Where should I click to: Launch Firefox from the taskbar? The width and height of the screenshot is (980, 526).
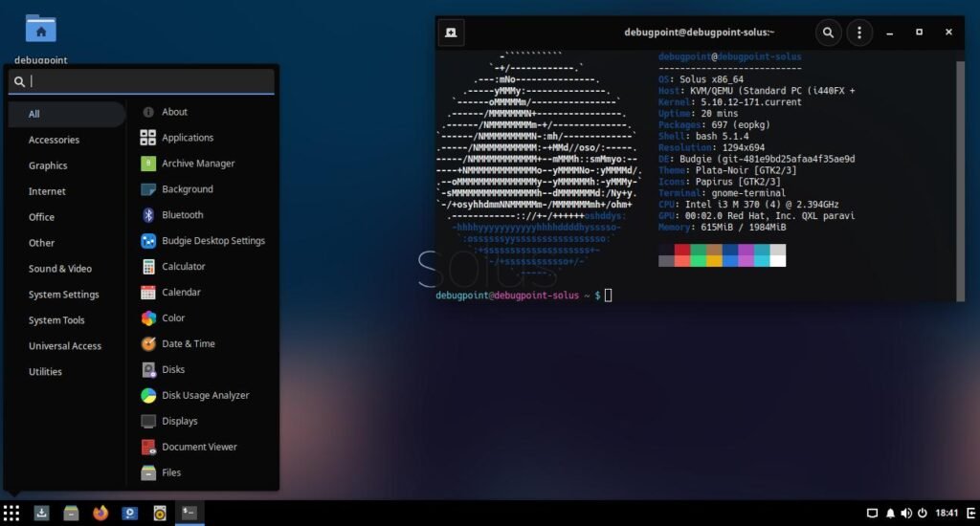pos(100,513)
